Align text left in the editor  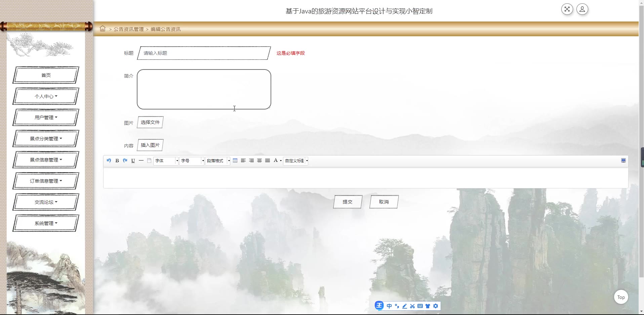[243, 161]
